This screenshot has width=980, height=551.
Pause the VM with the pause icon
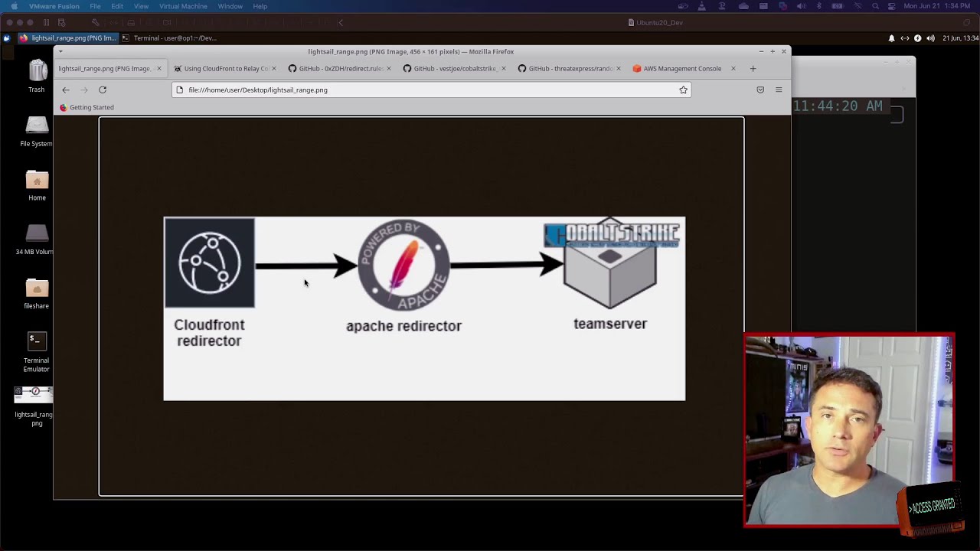pyautogui.click(x=47, y=22)
